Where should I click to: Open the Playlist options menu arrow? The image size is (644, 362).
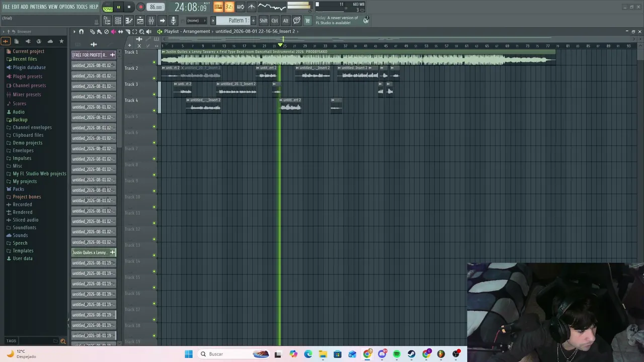(74, 32)
